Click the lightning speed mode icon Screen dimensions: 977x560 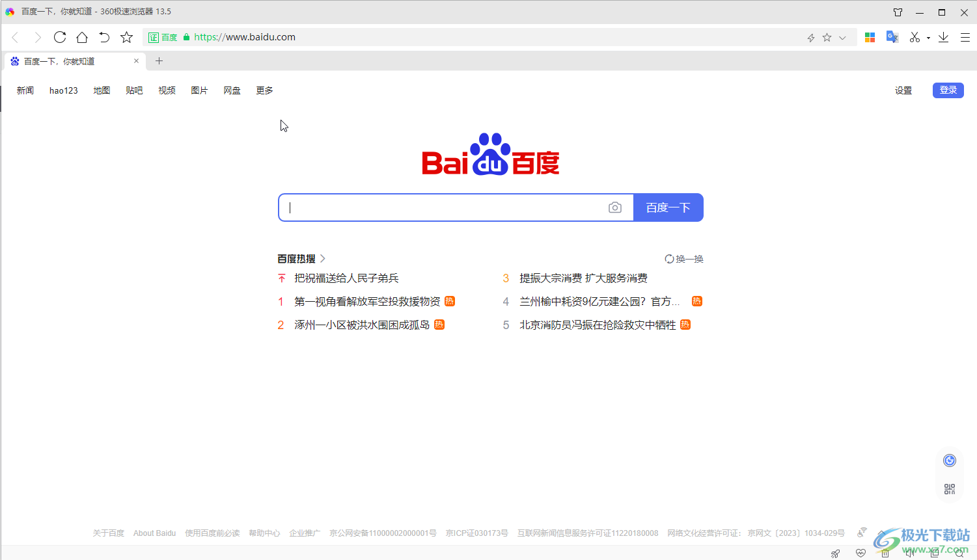pos(811,38)
